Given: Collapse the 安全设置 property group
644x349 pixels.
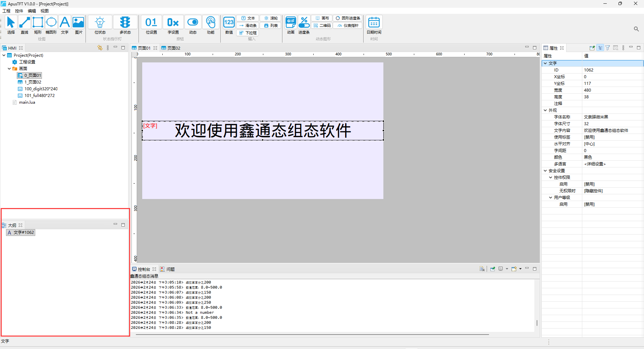Looking at the screenshot, I should click(545, 170).
